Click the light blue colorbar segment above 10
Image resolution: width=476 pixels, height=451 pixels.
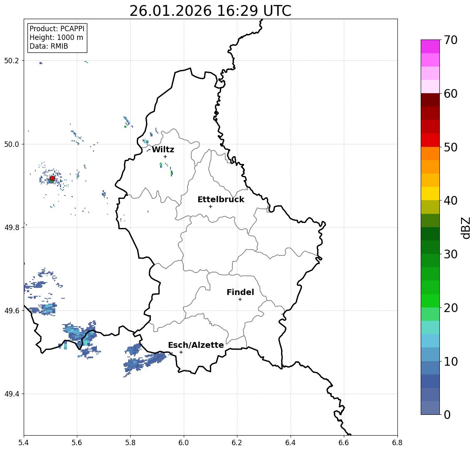coord(430,354)
